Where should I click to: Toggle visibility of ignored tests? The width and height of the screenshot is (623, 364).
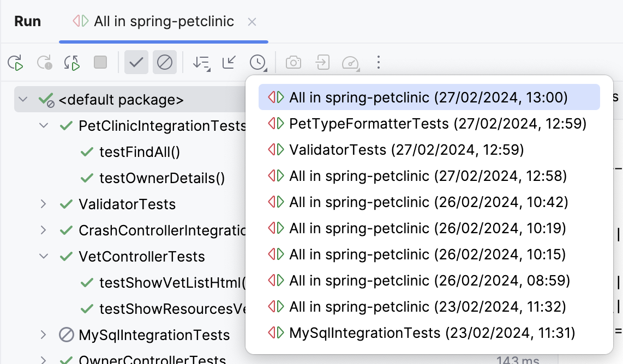(165, 62)
